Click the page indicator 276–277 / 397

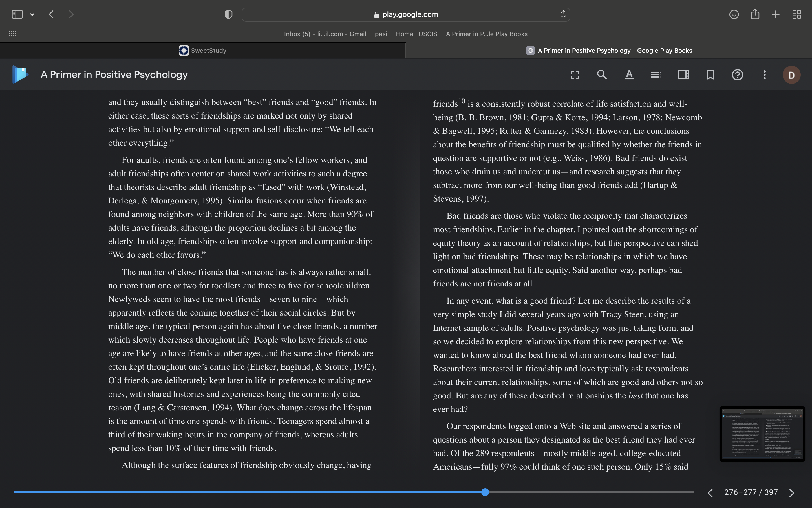(x=751, y=492)
